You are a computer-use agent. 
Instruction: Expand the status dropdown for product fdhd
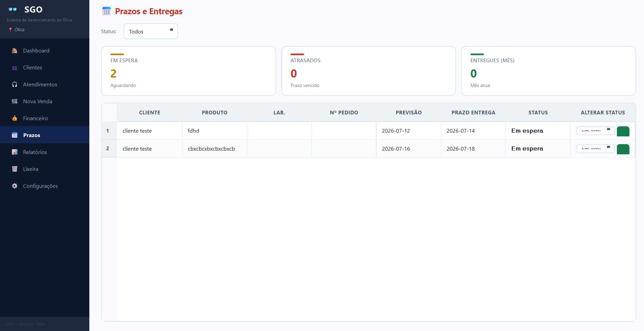(x=595, y=131)
